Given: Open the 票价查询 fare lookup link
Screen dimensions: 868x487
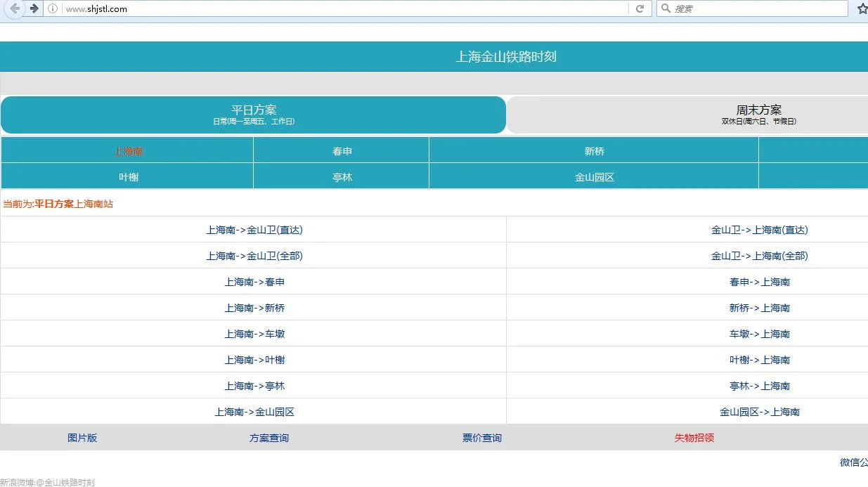Looking at the screenshot, I should click(x=482, y=438).
